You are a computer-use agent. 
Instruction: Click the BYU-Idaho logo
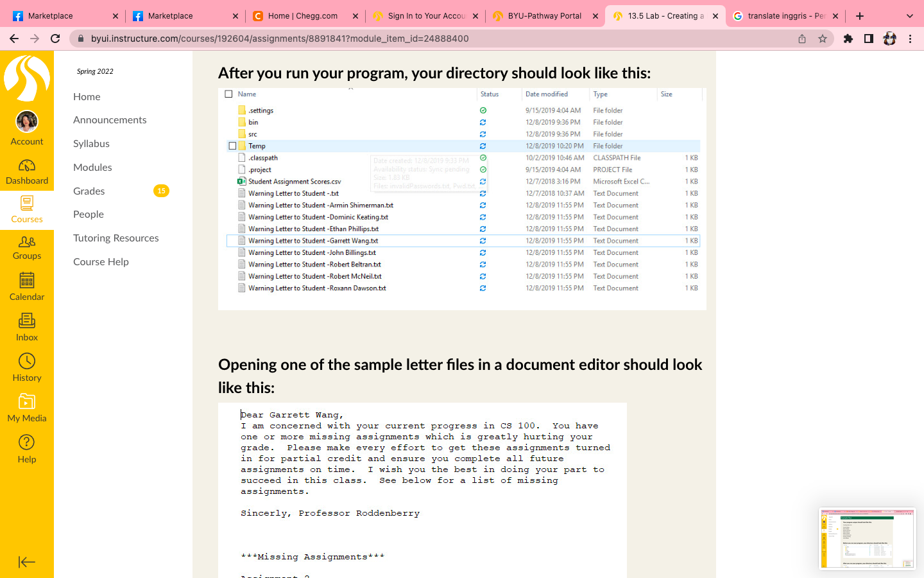(26, 78)
